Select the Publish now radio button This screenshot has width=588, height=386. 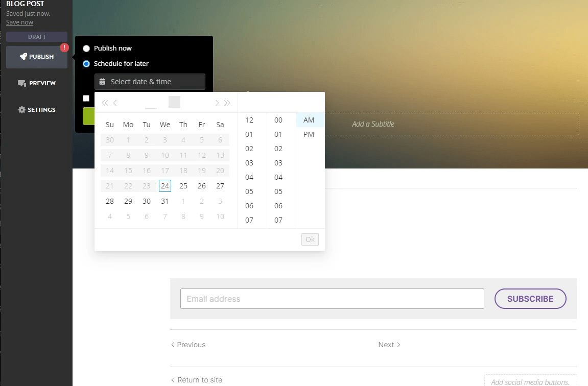click(x=86, y=48)
